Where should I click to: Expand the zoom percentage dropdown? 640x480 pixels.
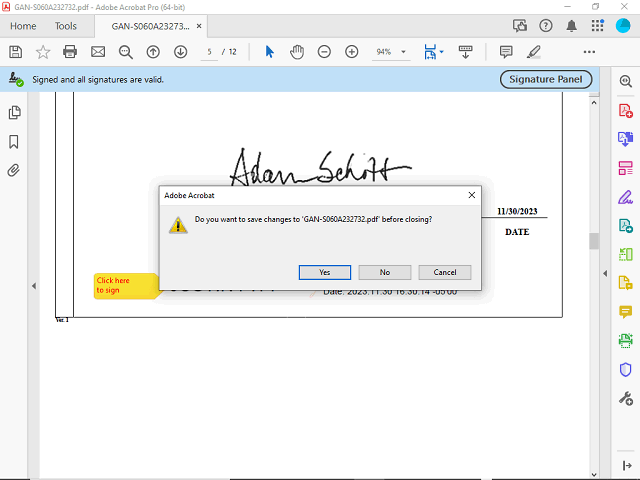(403, 52)
